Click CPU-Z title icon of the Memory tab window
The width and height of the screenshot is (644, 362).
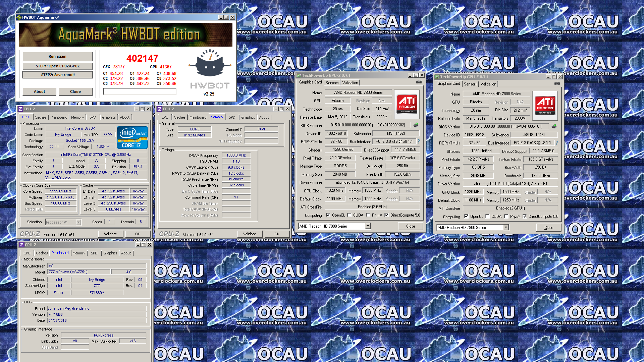tap(160, 109)
